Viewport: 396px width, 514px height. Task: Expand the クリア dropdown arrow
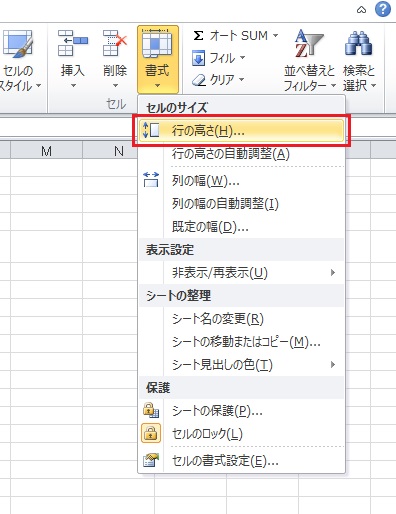click(x=241, y=80)
